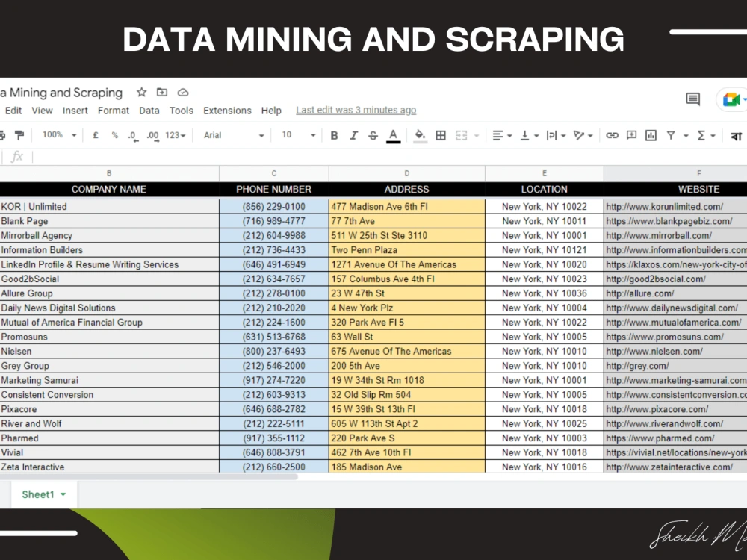747x560 pixels.
Task: Select the Nielsen company cell
Action: (109, 352)
